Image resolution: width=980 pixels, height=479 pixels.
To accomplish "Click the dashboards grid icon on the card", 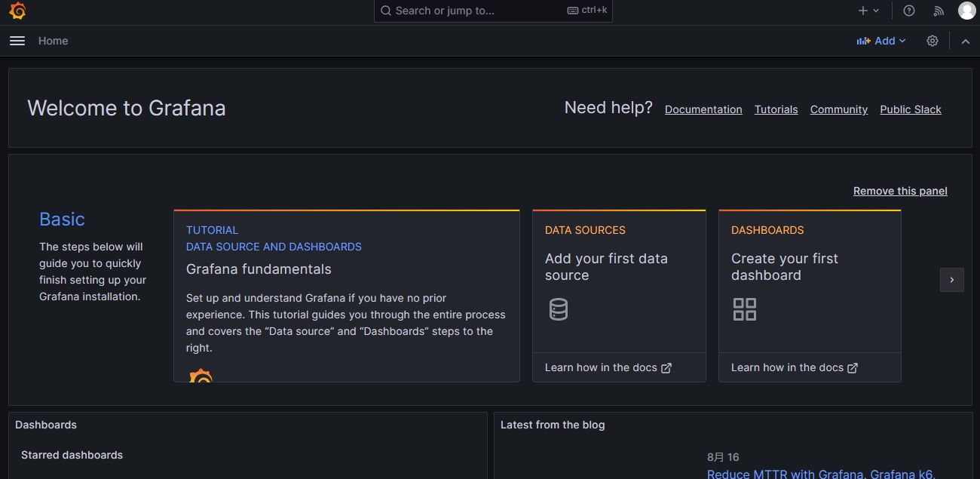I will click(x=745, y=309).
